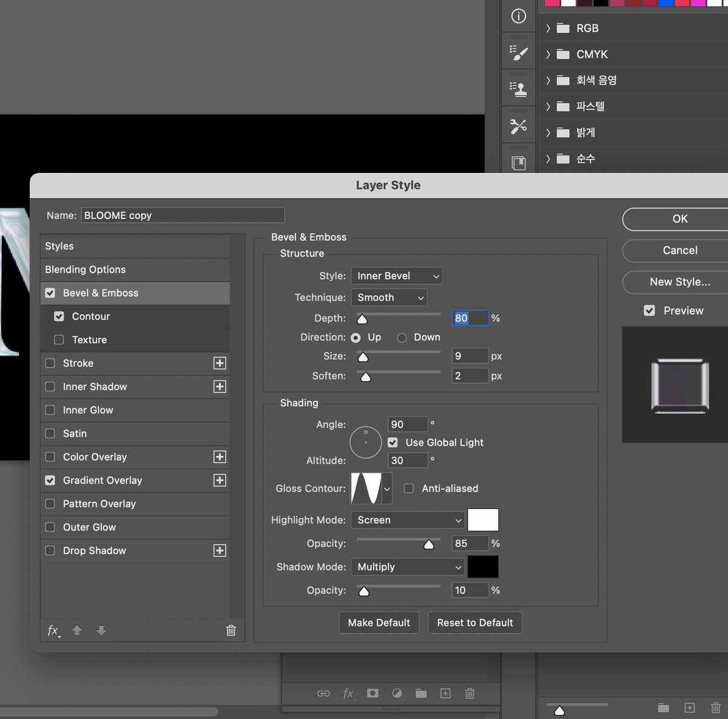Uncheck the Bevel & Emboss checkbox
Viewport: 728px width, 719px height.
point(50,292)
